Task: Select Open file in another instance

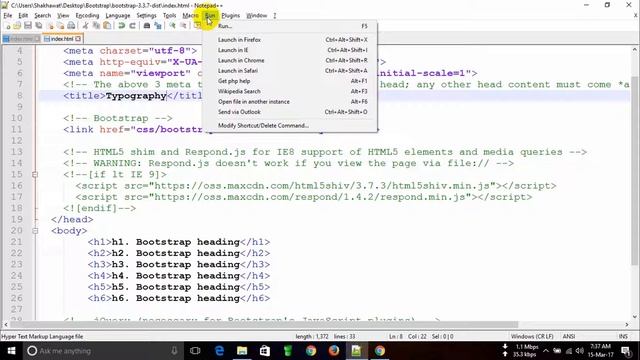Action: pos(290,102)
